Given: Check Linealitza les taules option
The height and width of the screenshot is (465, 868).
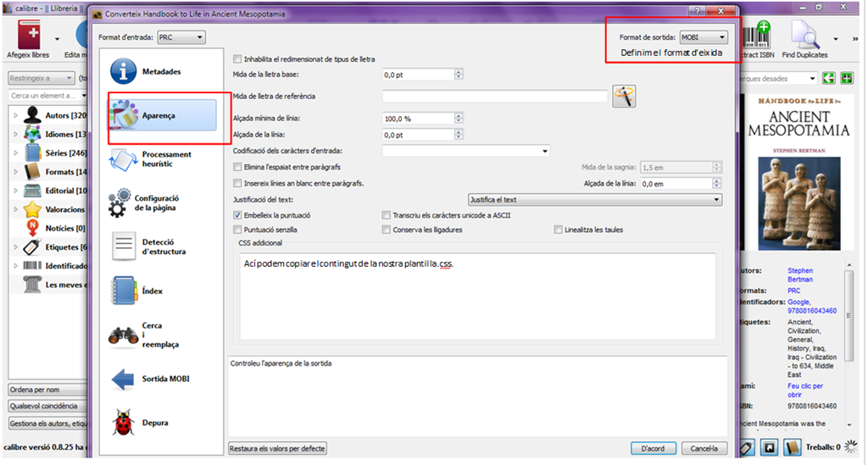Looking at the screenshot, I should 558,230.
